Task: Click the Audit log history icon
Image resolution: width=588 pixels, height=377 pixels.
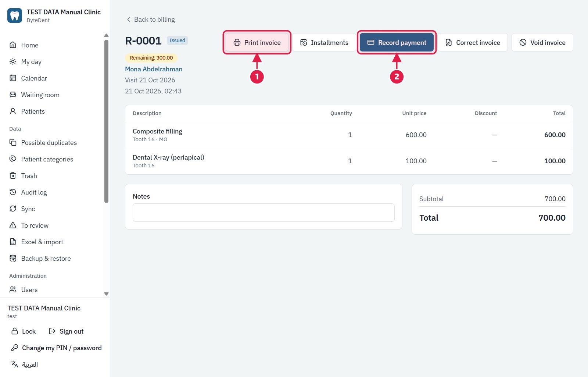Action: pyautogui.click(x=13, y=192)
